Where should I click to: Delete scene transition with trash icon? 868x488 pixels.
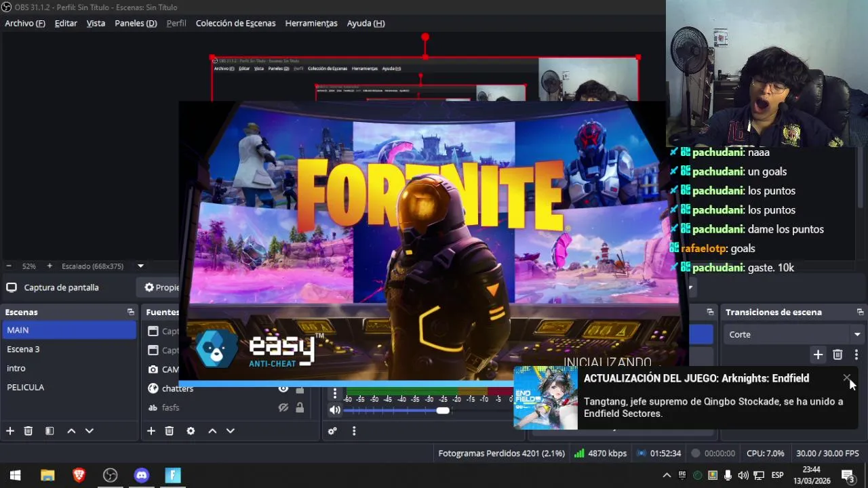837,354
